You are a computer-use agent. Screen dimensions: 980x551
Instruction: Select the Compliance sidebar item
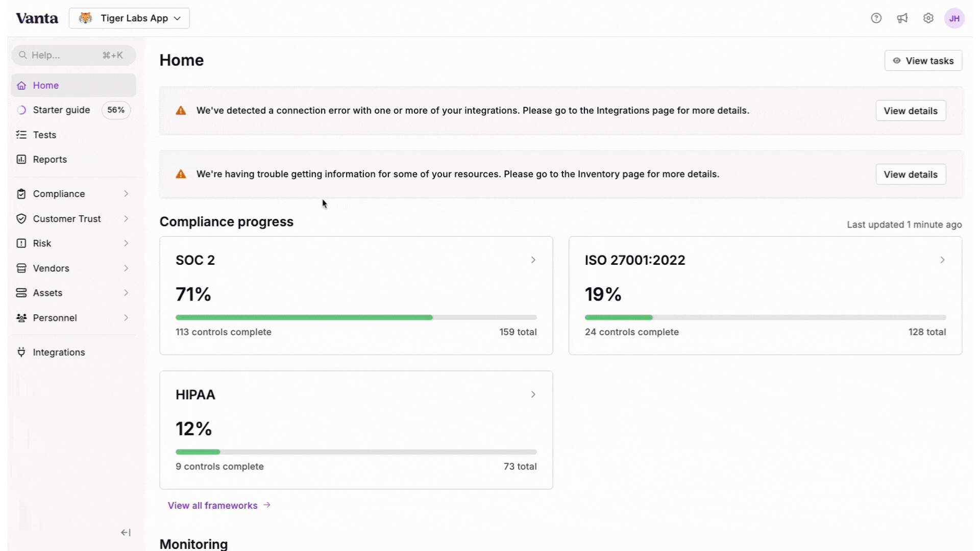point(73,194)
